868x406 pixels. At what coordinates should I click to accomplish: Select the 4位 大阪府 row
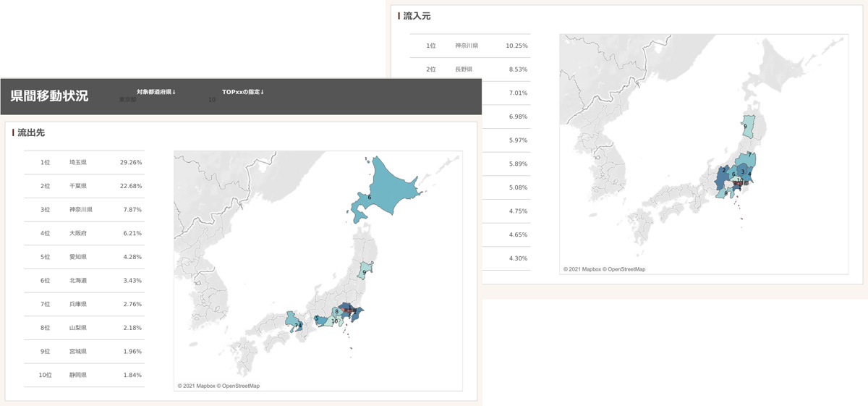point(84,233)
